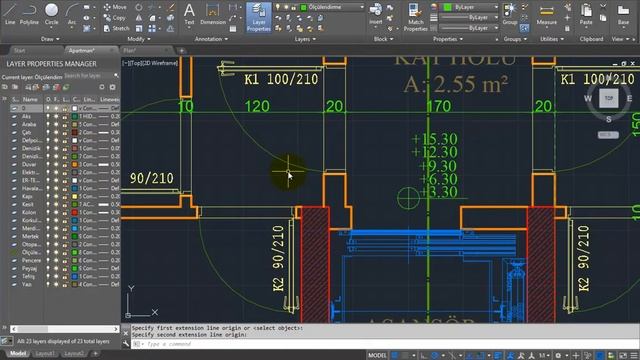Click Kapı layer yellow color swatch
640x360 pixels.
pyautogui.click(x=75, y=196)
